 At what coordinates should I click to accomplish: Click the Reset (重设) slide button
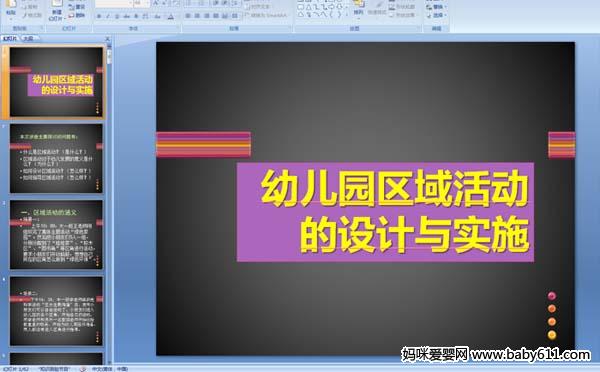pyautogui.click(x=77, y=7)
